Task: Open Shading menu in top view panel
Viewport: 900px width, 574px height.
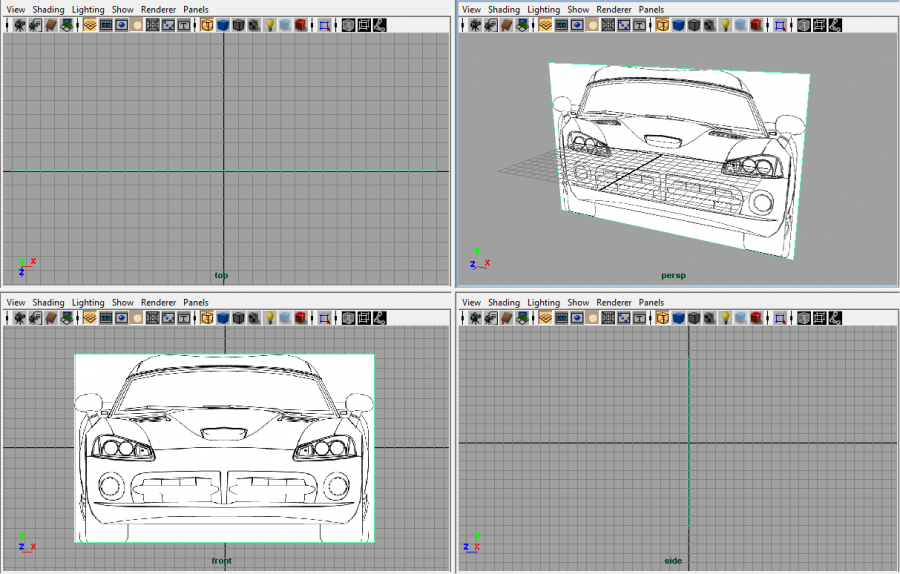Action: (48, 9)
